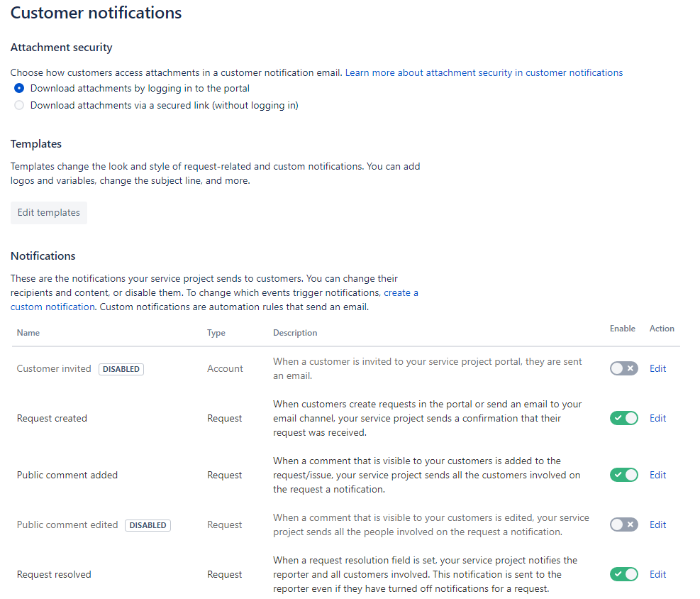Screen dimensions: 700x599
Task: Edit the Public comment edited notification
Action: (657, 524)
